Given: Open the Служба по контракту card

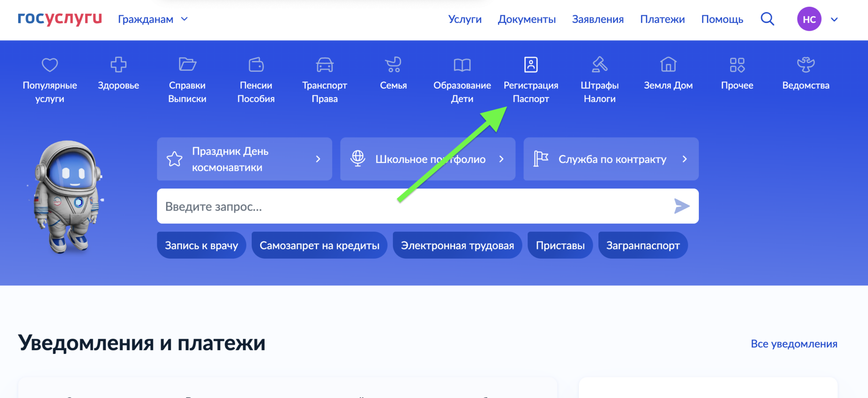Looking at the screenshot, I should tap(611, 159).
